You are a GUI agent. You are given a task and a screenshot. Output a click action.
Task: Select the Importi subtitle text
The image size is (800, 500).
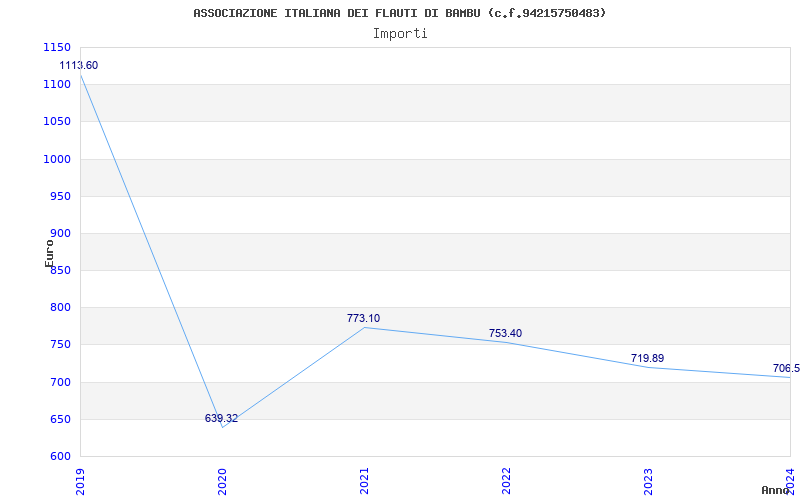point(399,34)
